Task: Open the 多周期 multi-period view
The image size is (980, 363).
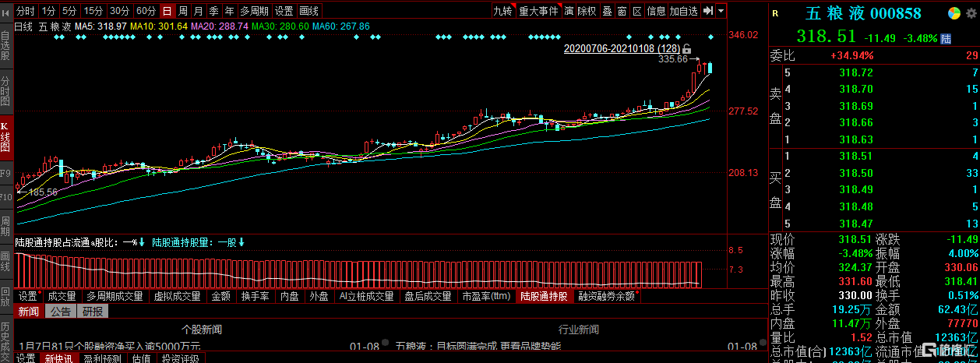Action: (255, 11)
